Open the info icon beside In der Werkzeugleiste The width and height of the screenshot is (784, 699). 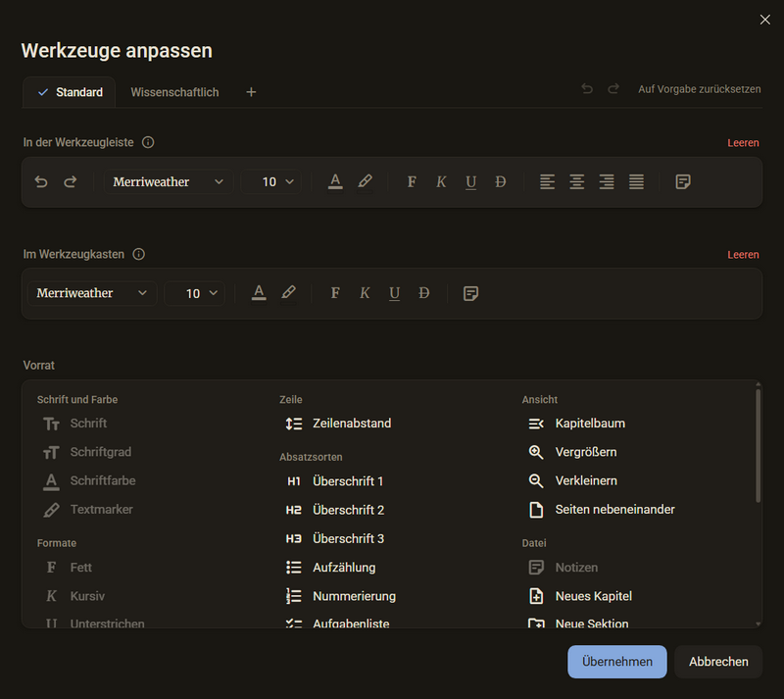pos(148,142)
